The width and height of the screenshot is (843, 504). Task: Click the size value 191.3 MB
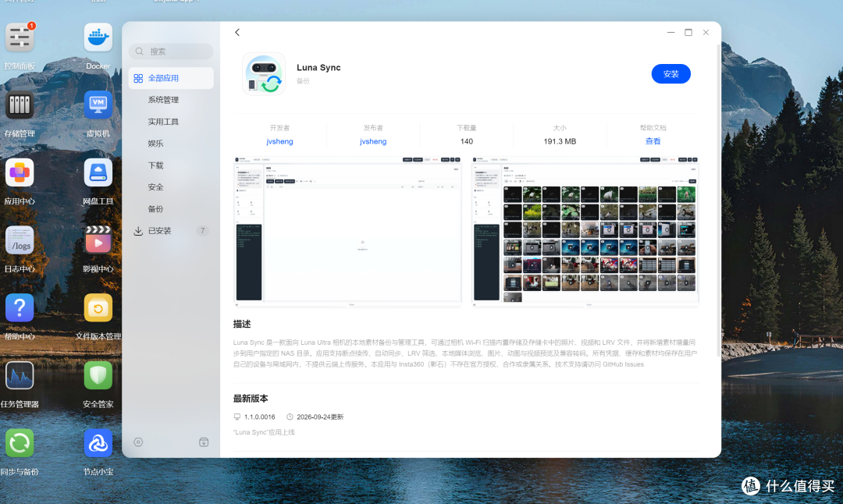[560, 141]
